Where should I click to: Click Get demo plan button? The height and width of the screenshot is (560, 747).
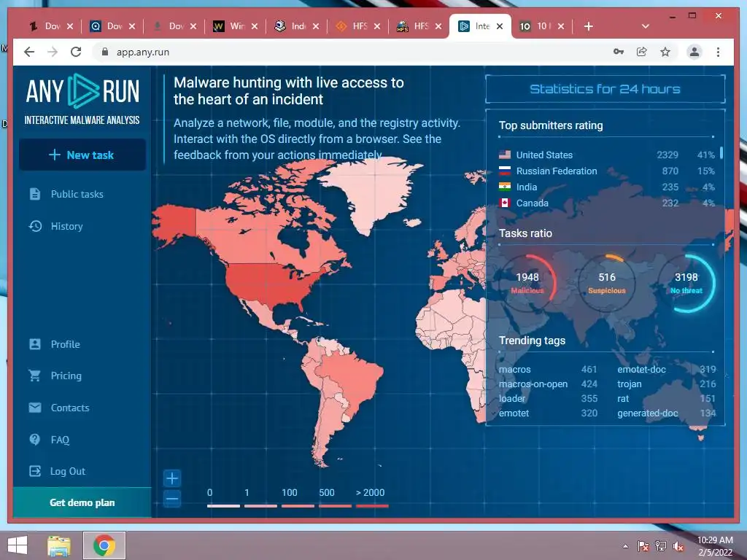coord(82,502)
